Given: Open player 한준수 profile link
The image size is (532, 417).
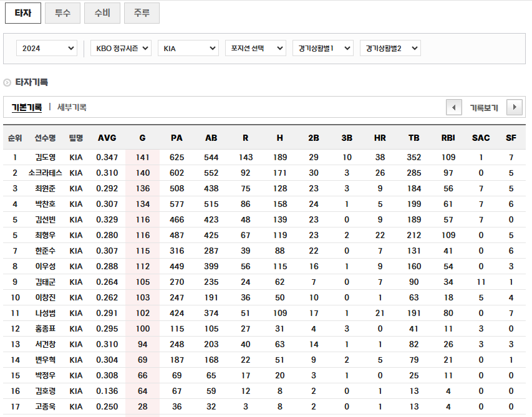Looking at the screenshot, I should [45, 251].
